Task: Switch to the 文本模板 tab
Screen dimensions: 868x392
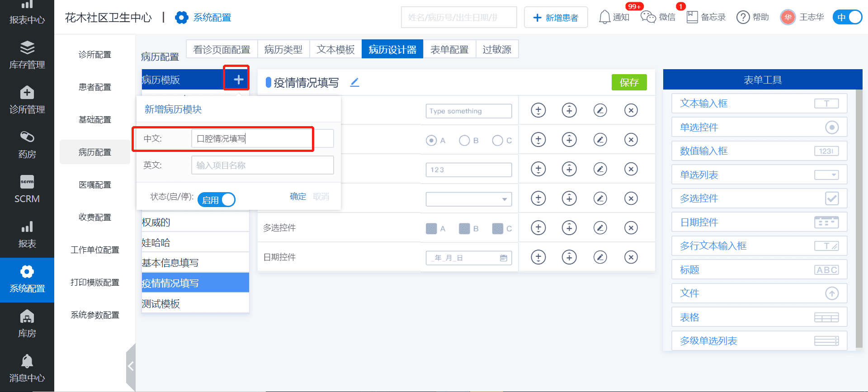Action: 335,49
